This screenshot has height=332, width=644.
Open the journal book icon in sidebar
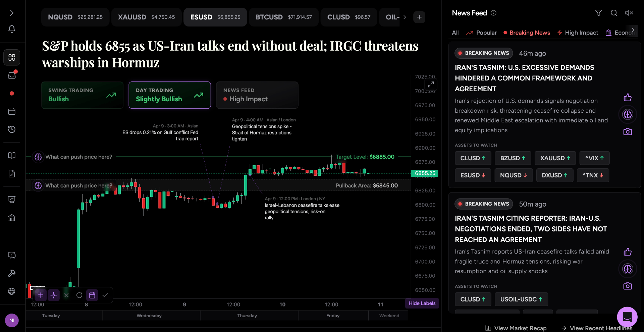pyautogui.click(x=12, y=155)
